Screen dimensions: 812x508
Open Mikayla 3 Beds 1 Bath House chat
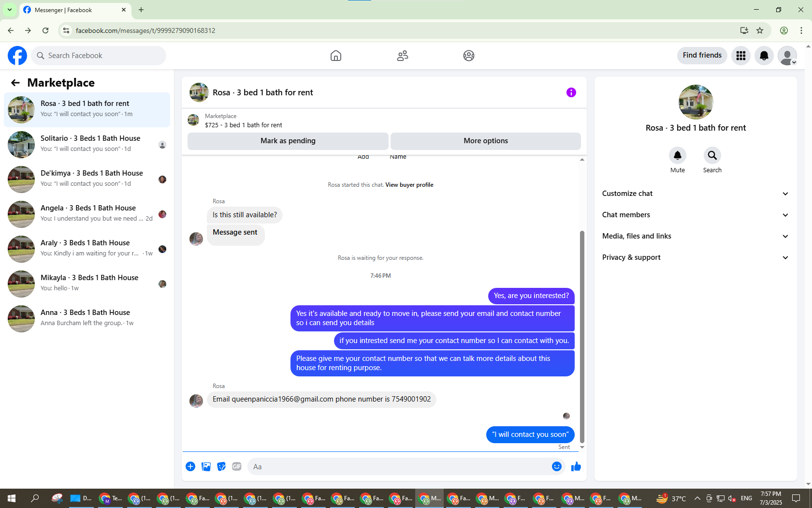click(87, 284)
